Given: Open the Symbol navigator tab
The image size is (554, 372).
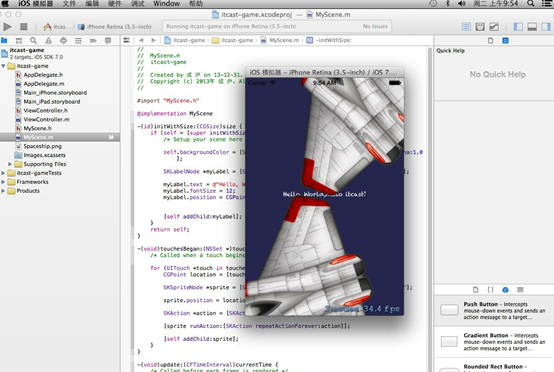Looking at the screenshot, I should pyautogui.click(x=19, y=41).
